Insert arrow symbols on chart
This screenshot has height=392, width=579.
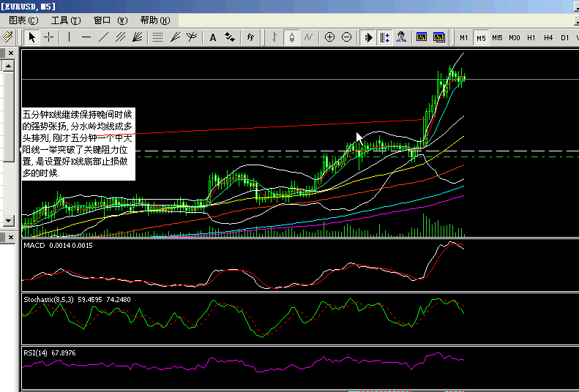230,37
